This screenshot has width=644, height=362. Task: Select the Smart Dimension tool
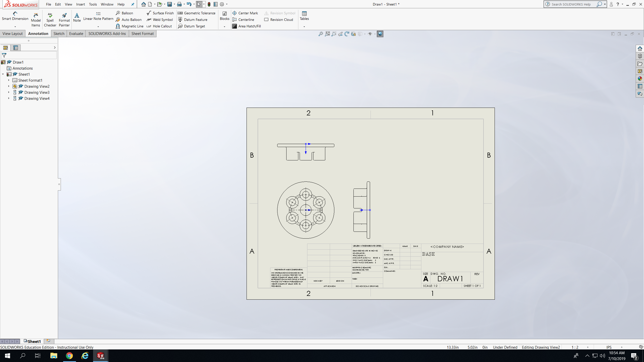tap(15, 16)
